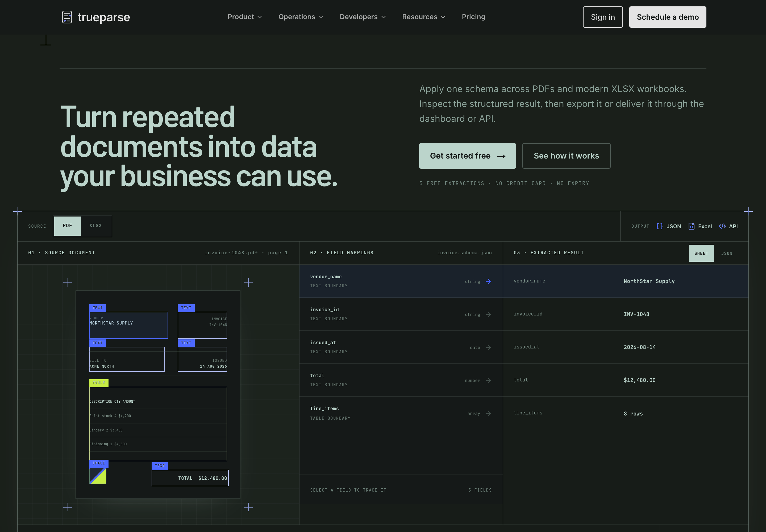Click the ACME NORTH bill-to box
766x532 pixels.
pos(127,359)
